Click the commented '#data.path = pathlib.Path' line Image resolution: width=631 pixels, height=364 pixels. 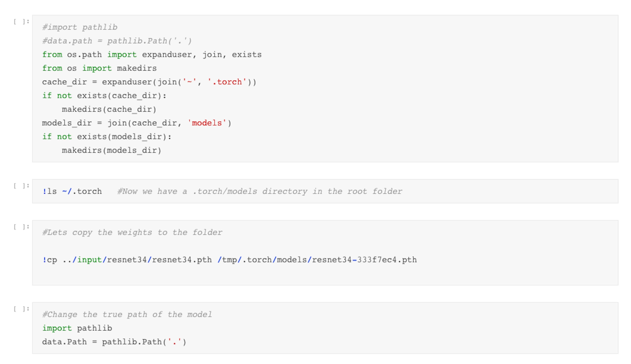pyautogui.click(x=117, y=41)
